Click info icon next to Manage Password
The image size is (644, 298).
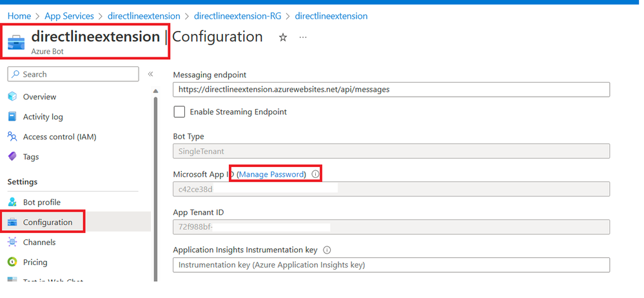[x=315, y=174]
